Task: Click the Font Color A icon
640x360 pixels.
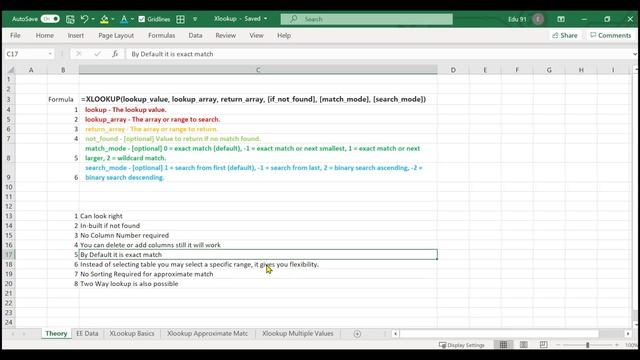Action: pos(124,19)
